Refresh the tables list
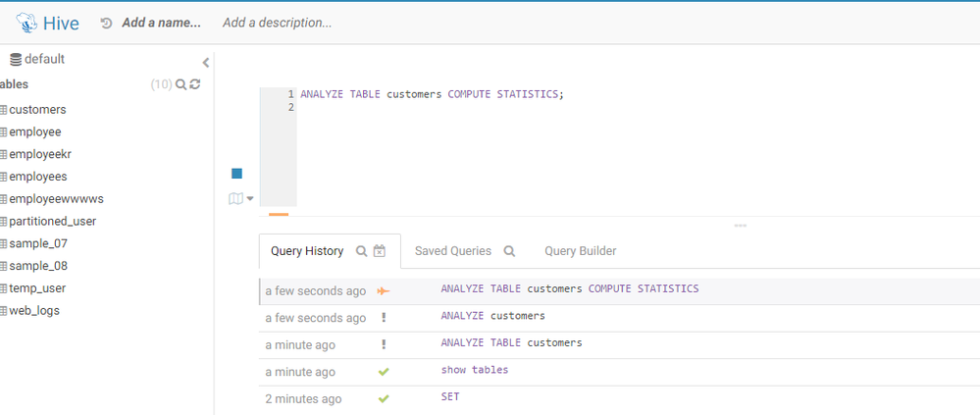The height and width of the screenshot is (415, 980). pyautogui.click(x=195, y=84)
